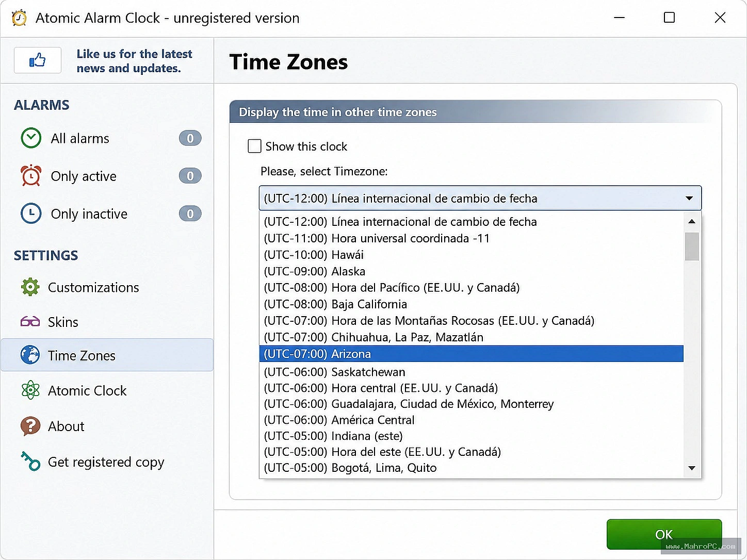
Task: Confirm with the green OK button
Action: coord(664,534)
